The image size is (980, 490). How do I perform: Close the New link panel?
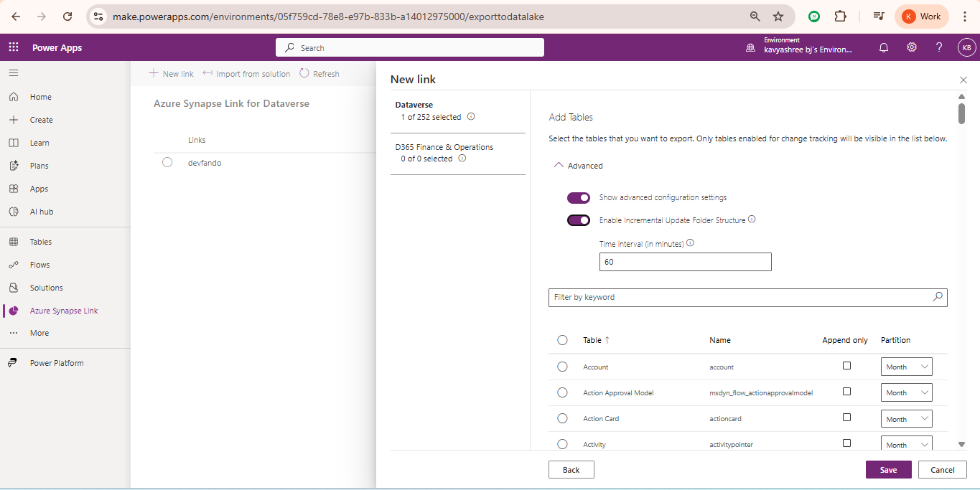tap(963, 80)
